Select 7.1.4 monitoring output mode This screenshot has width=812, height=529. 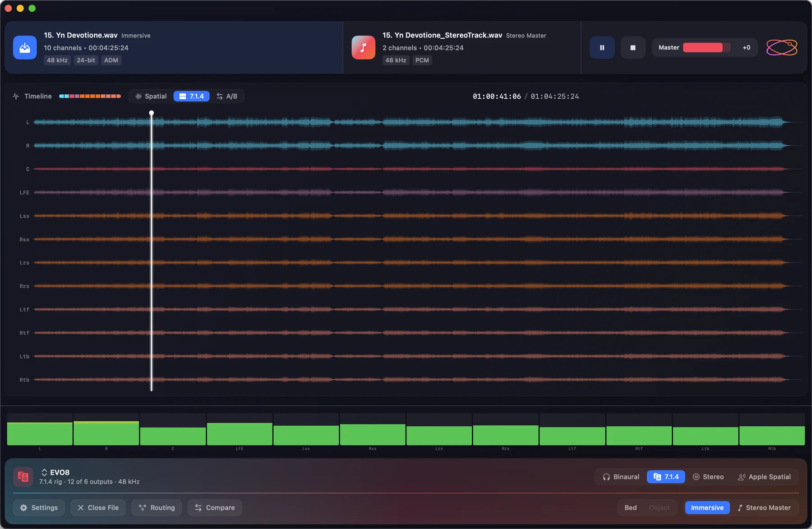[666, 477]
